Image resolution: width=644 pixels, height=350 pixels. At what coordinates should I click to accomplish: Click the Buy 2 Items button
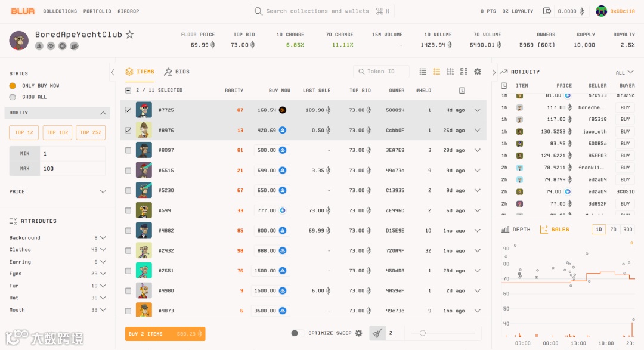[165, 334]
